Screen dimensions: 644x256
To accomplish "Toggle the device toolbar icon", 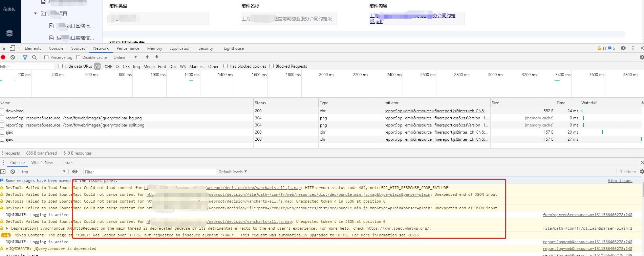I will click(12, 48).
